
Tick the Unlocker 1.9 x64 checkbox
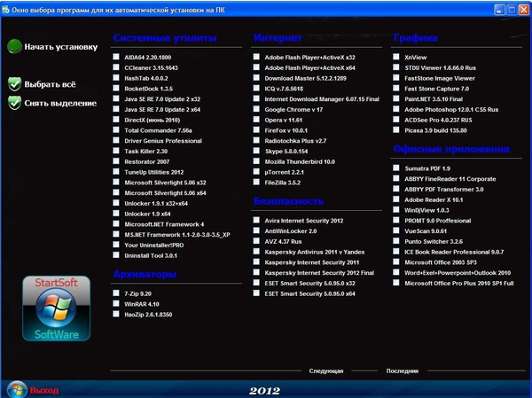116,214
